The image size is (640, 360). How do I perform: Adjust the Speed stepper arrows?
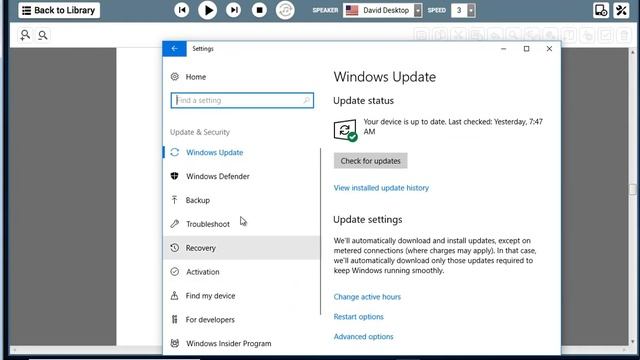(471, 10)
